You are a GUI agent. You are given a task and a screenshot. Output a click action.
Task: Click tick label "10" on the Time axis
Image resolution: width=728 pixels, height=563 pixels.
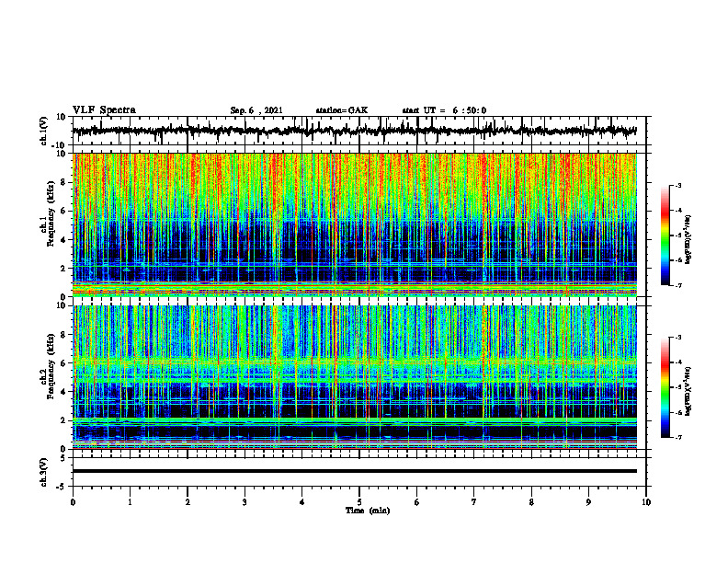click(646, 502)
